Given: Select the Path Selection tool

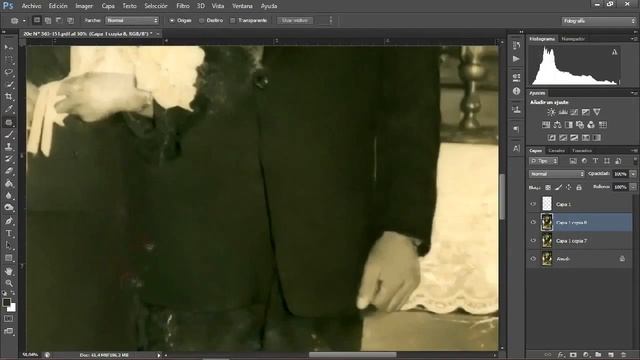Looking at the screenshot, I should pos(9,246).
